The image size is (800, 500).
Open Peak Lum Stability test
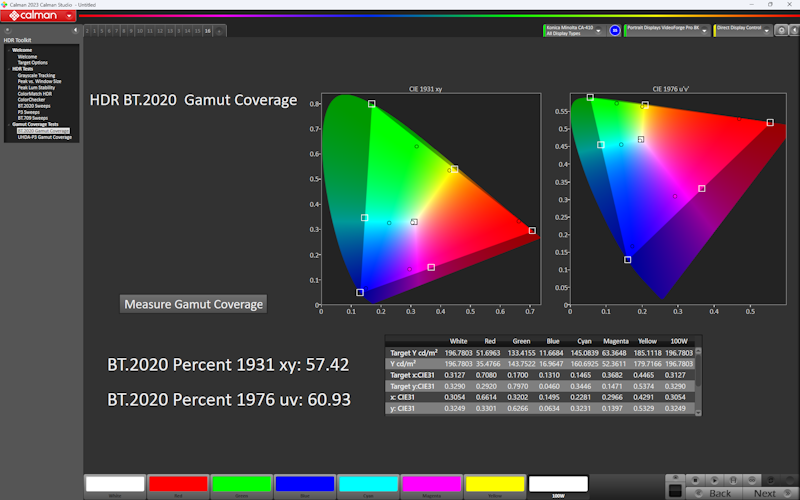tap(36, 88)
